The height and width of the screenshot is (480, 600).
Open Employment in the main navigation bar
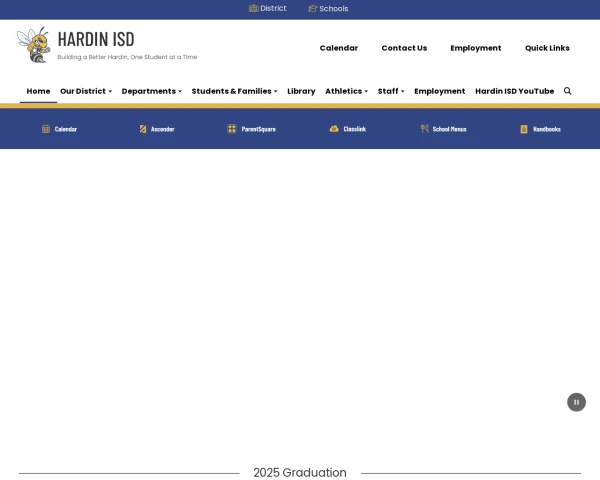click(440, 91)
